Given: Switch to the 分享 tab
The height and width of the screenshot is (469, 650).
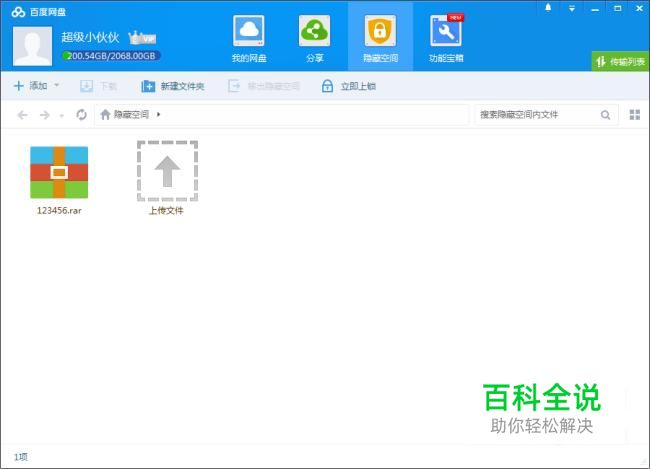Looking at the screenshot, I should coord(314,38).
